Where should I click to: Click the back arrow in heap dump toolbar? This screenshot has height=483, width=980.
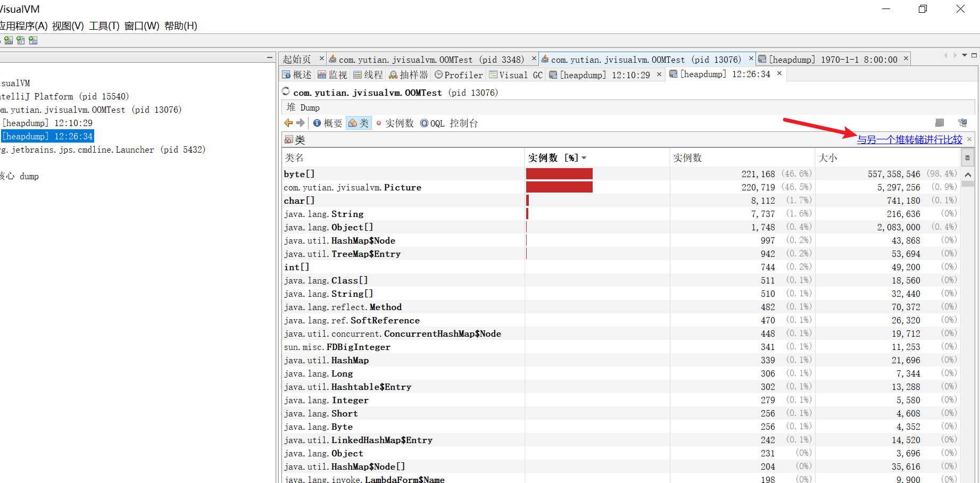(x=288, y=123)
